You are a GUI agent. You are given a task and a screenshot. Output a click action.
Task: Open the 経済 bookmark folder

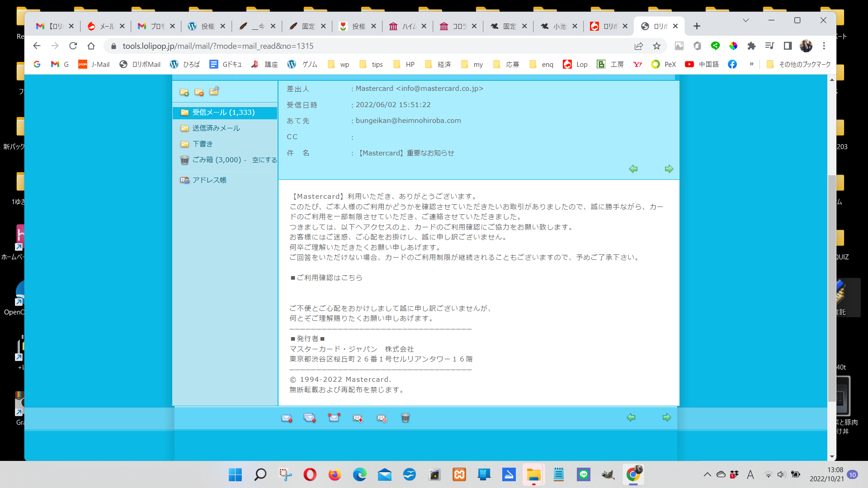pyautogui.click(x=438, y=65)
